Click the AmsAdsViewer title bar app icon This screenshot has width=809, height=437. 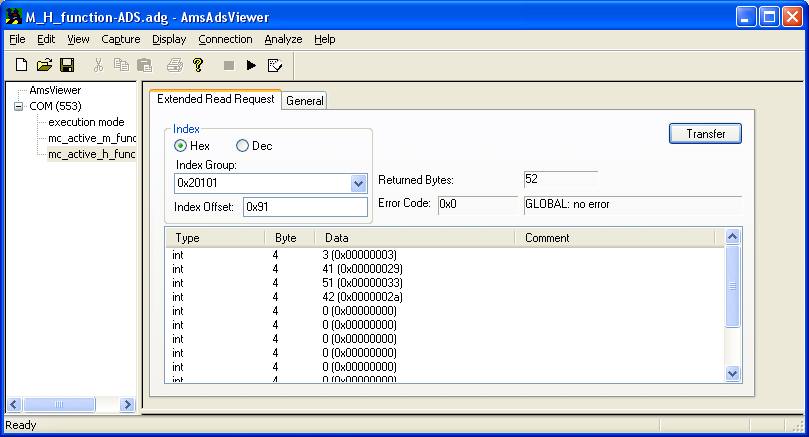tap(13, 17)
